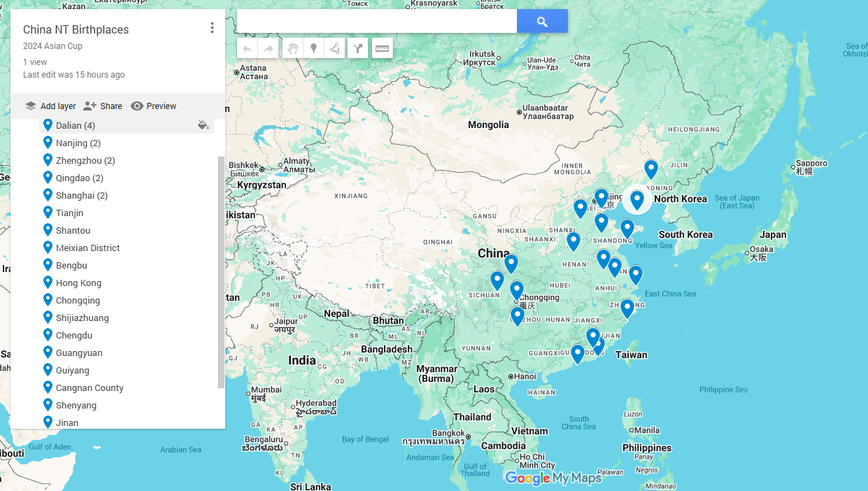Click the Undo arrow in the map toolbar
Screen dimensions: 868x491
248,48
